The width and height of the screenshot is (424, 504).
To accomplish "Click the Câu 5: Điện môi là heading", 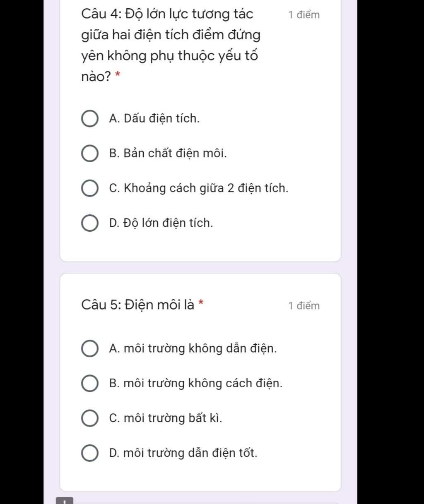I will [x=138, y=305].
